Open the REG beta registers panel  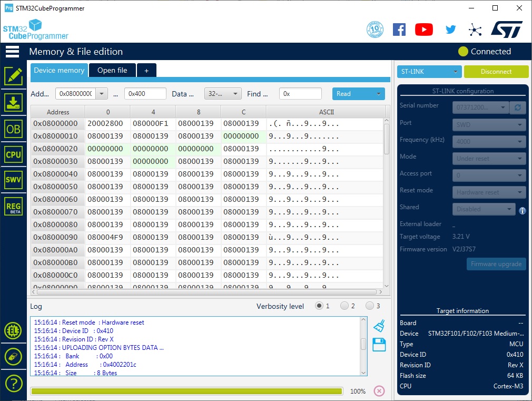click(x=14, y=206)
